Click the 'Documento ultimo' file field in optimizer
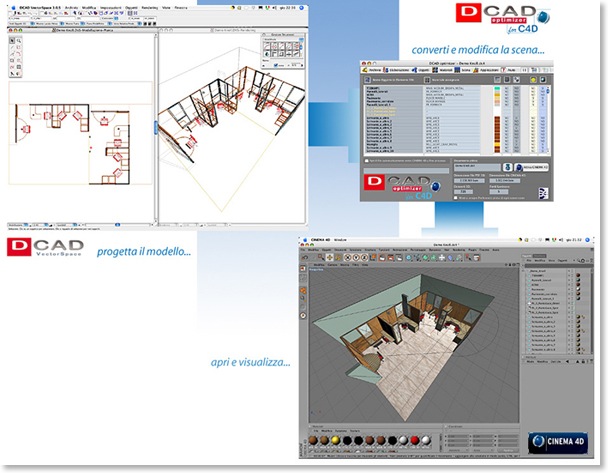The height and width of the screenshot is (473, 608). tap(477, 167)
